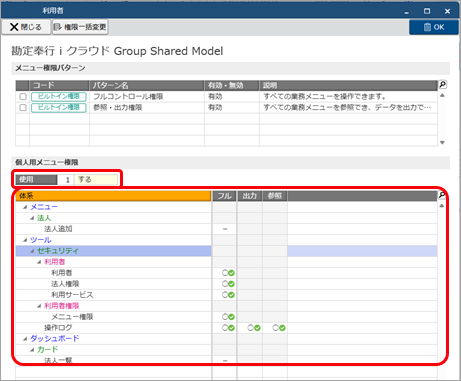Click the 参照 column header in permission grid
The width and height of the screenshot is (461, 381).
click(275, 196)
